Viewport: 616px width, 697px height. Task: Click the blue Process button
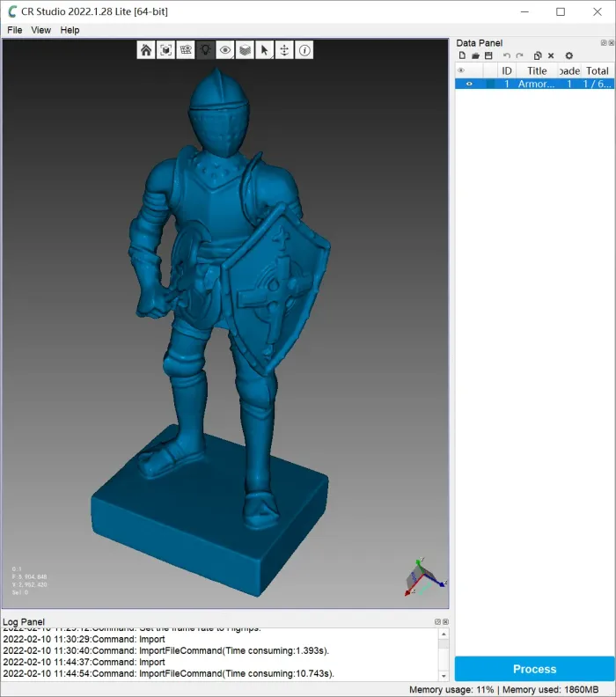tap(535, 669)
